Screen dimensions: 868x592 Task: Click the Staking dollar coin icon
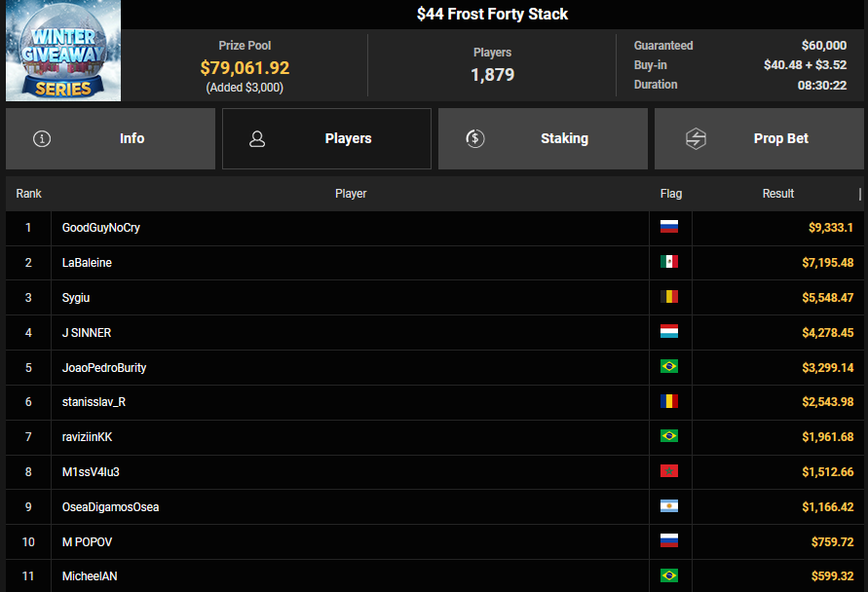click(474, 138)
